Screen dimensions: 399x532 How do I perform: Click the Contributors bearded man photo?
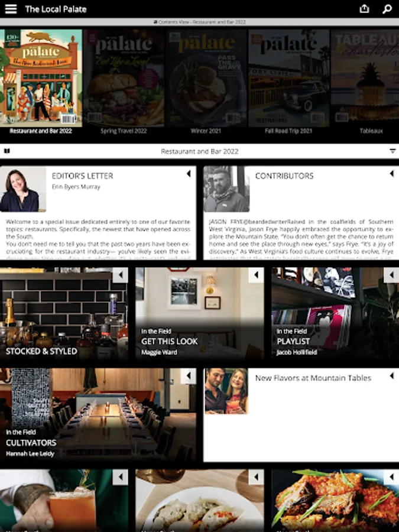tap(226, 189)
